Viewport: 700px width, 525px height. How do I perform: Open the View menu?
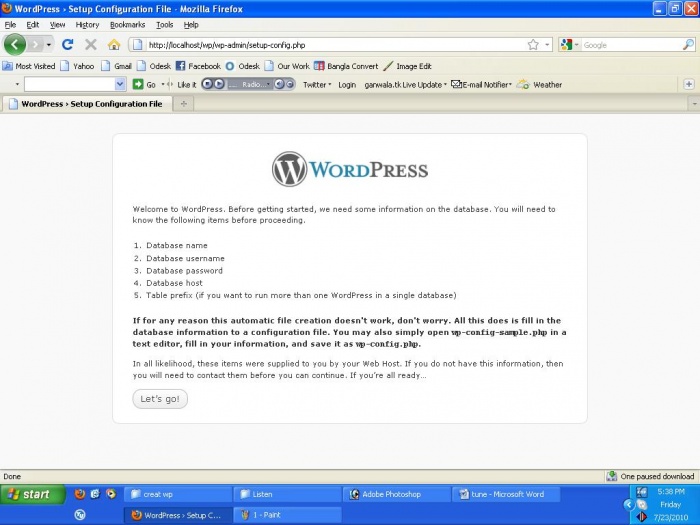point(57,25)
